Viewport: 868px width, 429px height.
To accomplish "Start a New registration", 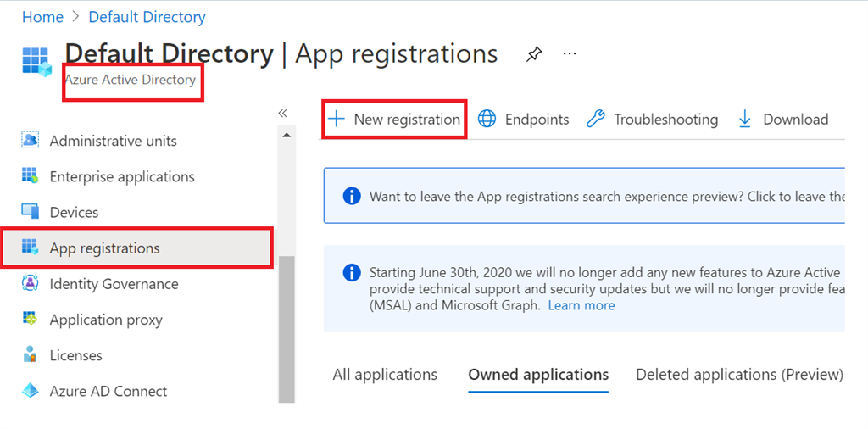I will tap(395, 120).
